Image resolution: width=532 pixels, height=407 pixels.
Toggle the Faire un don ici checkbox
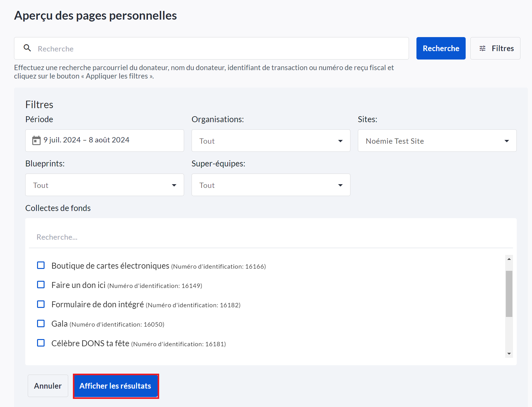(x=41, y=285)
